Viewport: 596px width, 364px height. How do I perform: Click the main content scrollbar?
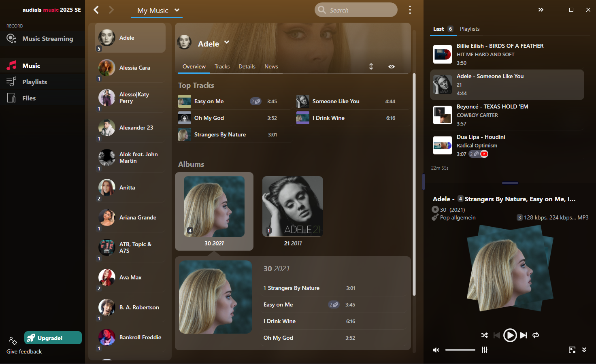point(414,184)
